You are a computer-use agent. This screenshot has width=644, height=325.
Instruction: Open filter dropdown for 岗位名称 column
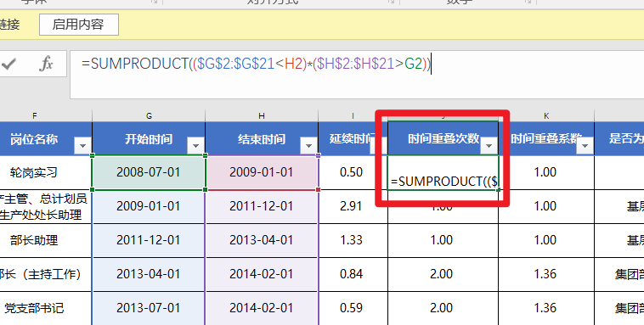[x=83, y=146]
